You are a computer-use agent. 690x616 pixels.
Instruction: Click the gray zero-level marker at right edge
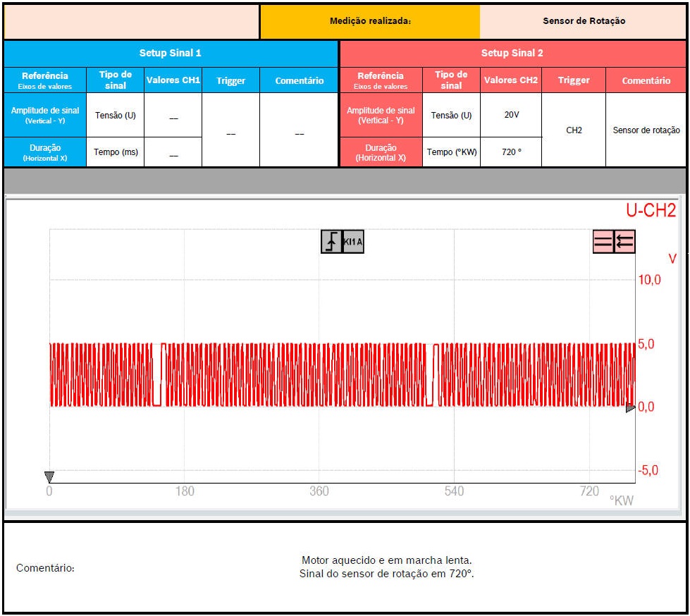pos(630,408)
